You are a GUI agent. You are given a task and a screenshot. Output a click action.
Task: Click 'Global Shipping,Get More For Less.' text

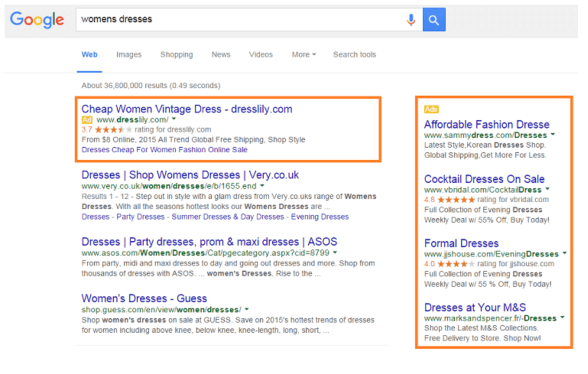485,155
